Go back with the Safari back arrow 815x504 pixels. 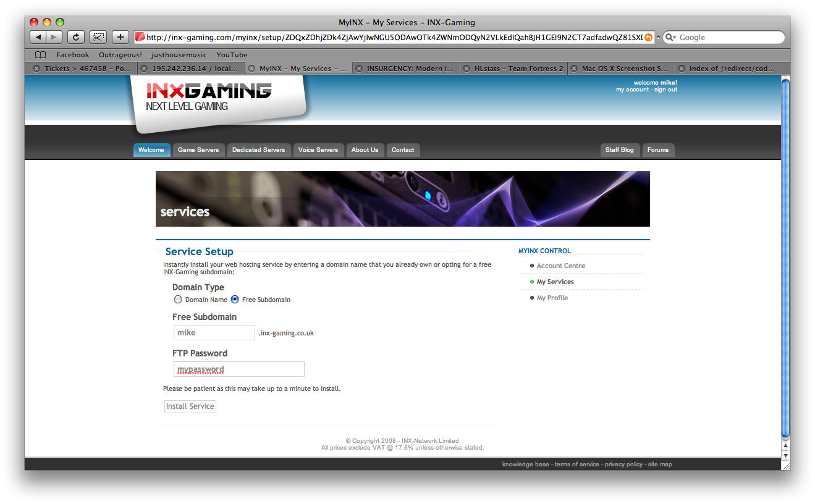pyautogui.click(x=38, y=37)
